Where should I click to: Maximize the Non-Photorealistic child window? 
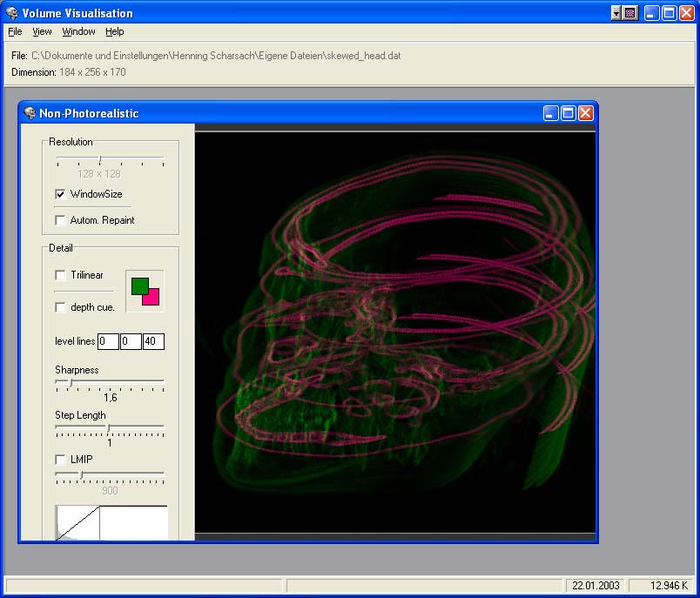click(569, 113)
